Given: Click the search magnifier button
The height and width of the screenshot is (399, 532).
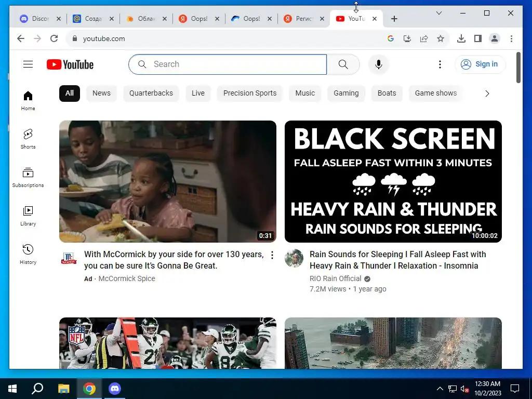Looking at the screenshot, I should pos(343,64).
